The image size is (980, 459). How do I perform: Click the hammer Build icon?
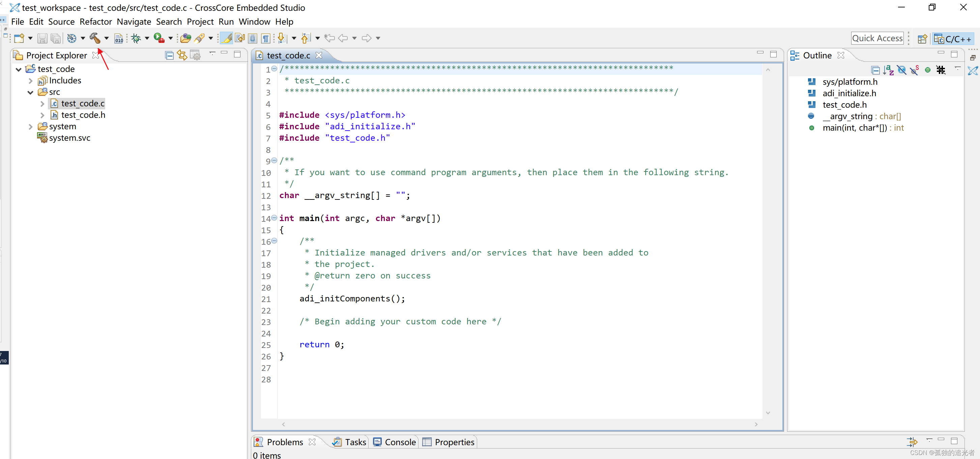tap(94, 38)
